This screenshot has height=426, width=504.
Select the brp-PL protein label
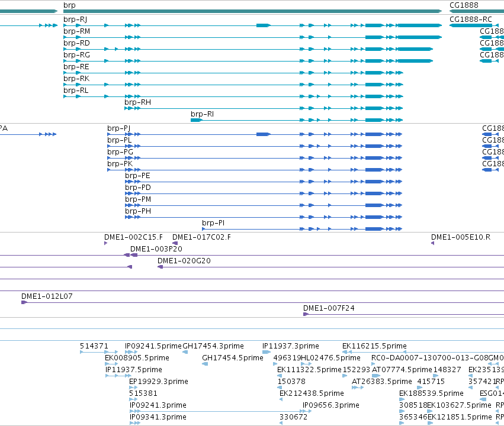tap(119, 140)
